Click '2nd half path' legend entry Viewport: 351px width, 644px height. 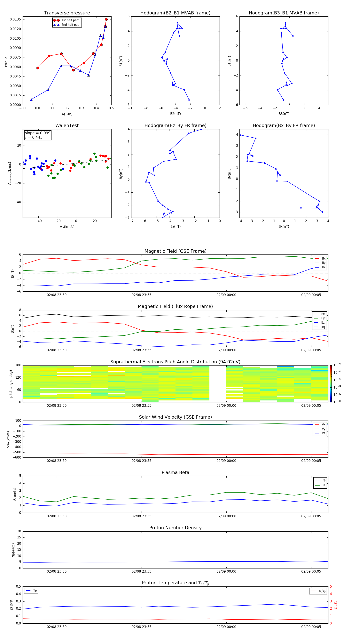pos(67,25)
